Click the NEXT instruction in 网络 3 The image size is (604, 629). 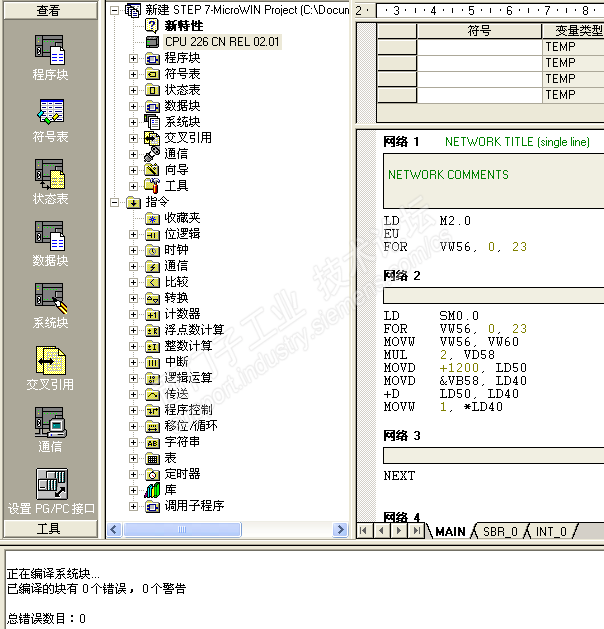coord(399,476)
